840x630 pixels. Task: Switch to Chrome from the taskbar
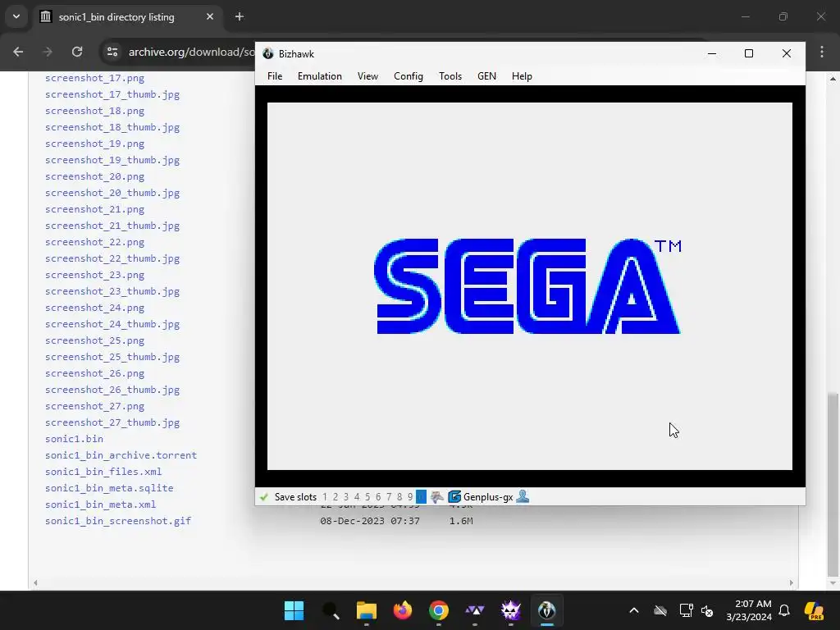[x=439, y=610]
